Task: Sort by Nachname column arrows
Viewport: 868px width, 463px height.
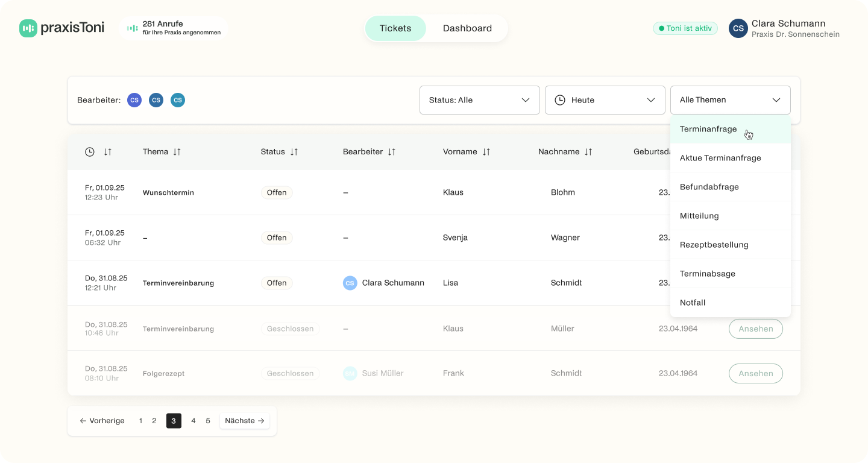Action: (x=588, y=152)
